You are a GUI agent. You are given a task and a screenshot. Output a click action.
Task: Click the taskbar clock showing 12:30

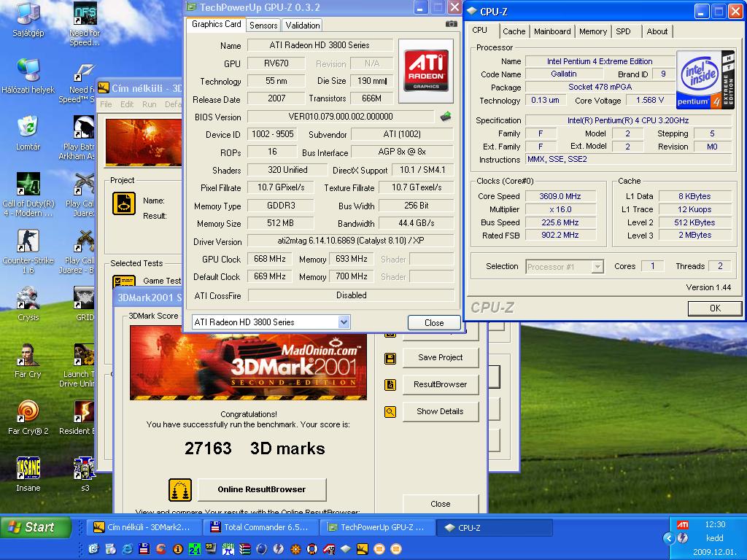(715, 524)
